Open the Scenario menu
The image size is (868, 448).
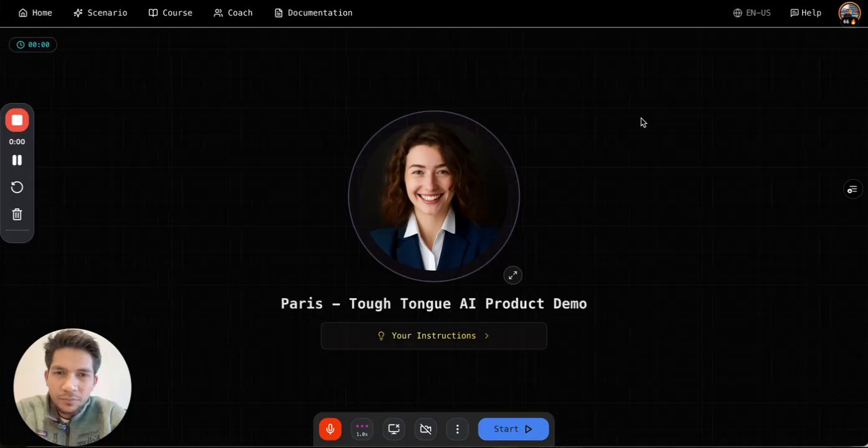pos(100,12)
